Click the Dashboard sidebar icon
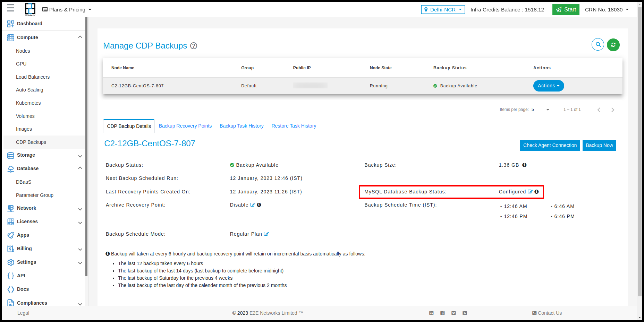The height and width of the screenshot is (322, 644). 11,24
